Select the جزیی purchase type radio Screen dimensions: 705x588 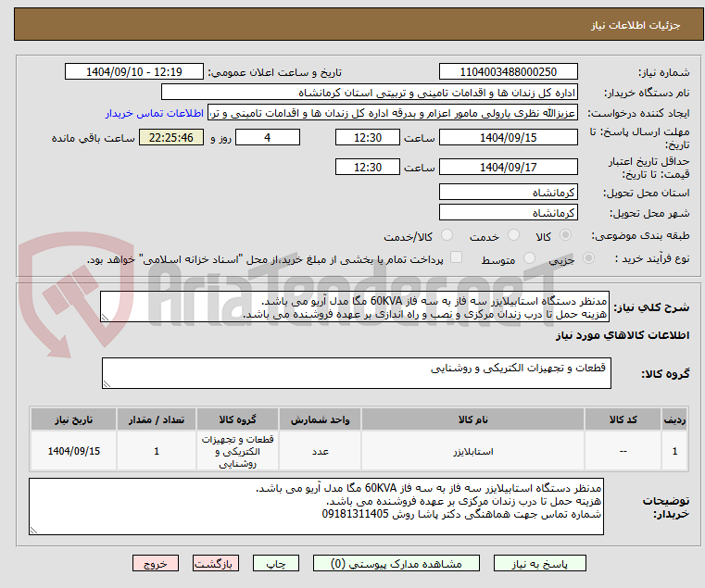pyautogui.click(x=588, y=258)
